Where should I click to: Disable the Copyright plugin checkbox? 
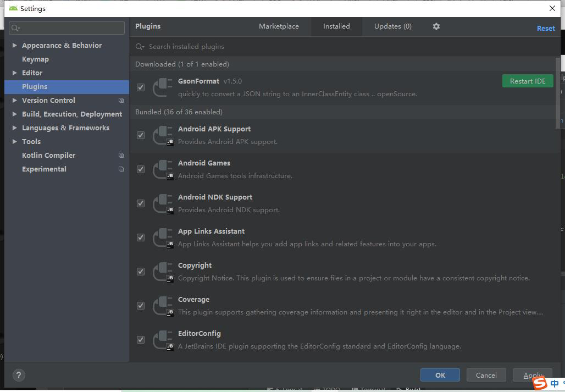pos(141,272)
